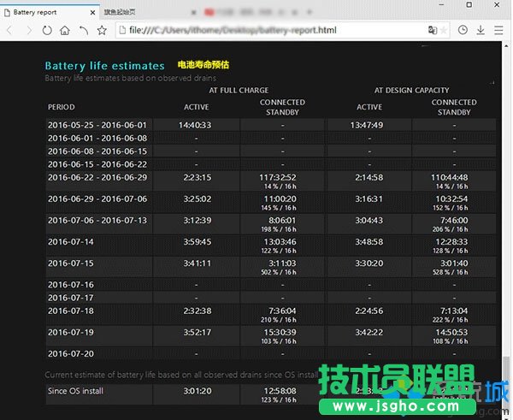Click the active value 3:25:02

coord(198,198)
